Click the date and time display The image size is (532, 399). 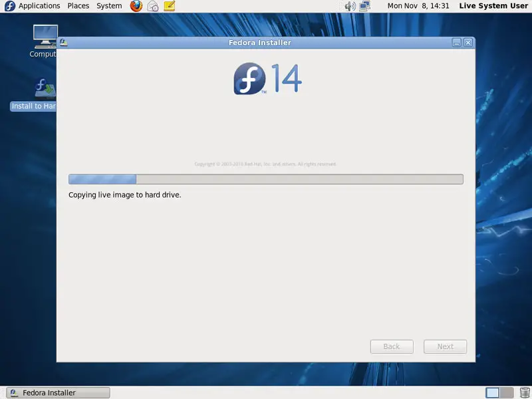[x=418, y=6]
